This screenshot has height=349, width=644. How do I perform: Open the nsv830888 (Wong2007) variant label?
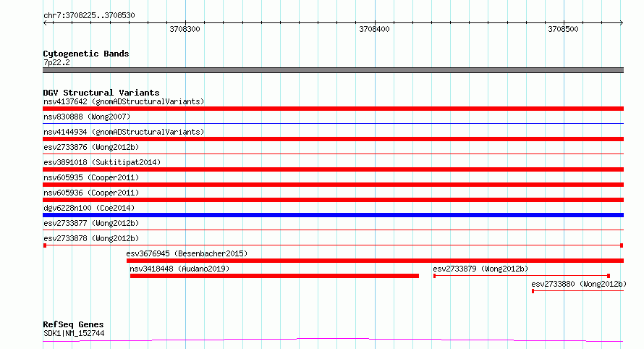tap(87, 117)
